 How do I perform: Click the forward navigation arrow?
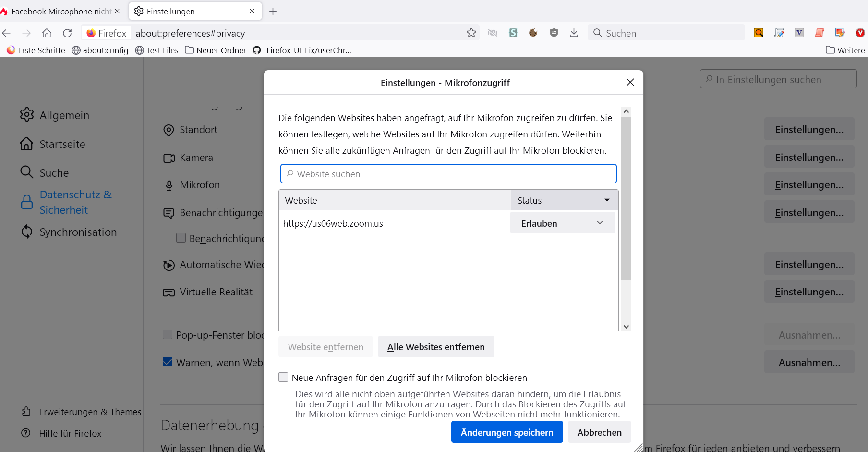pos(26,33)
